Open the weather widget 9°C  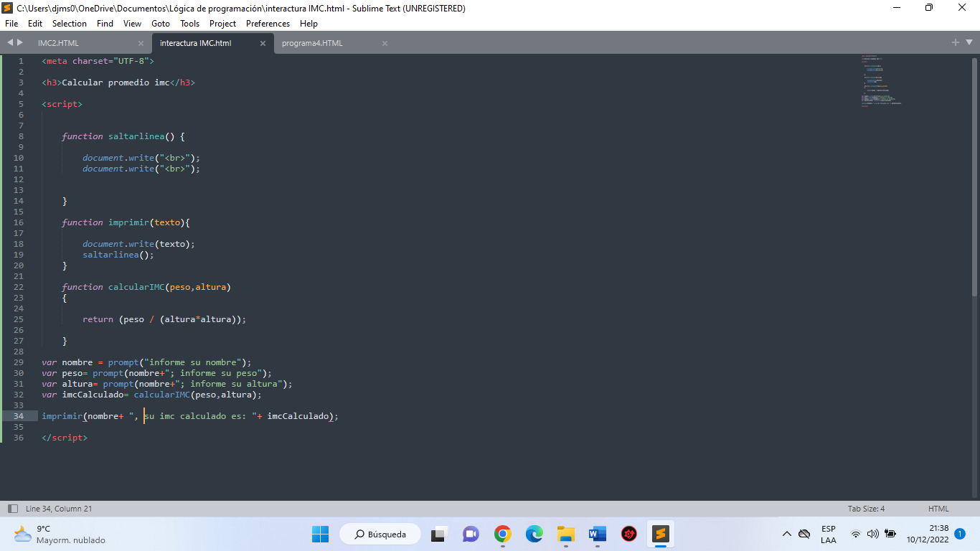[59, 534]
